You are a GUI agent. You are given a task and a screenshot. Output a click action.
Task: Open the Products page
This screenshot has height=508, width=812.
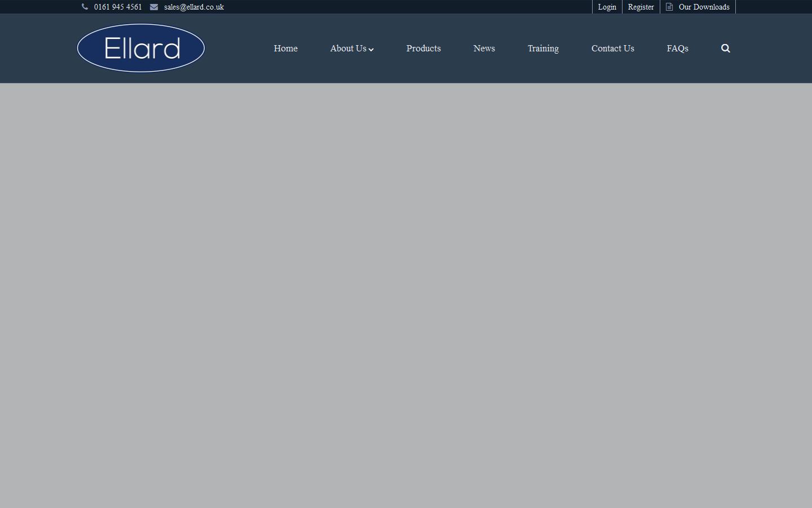click(423, 49)
